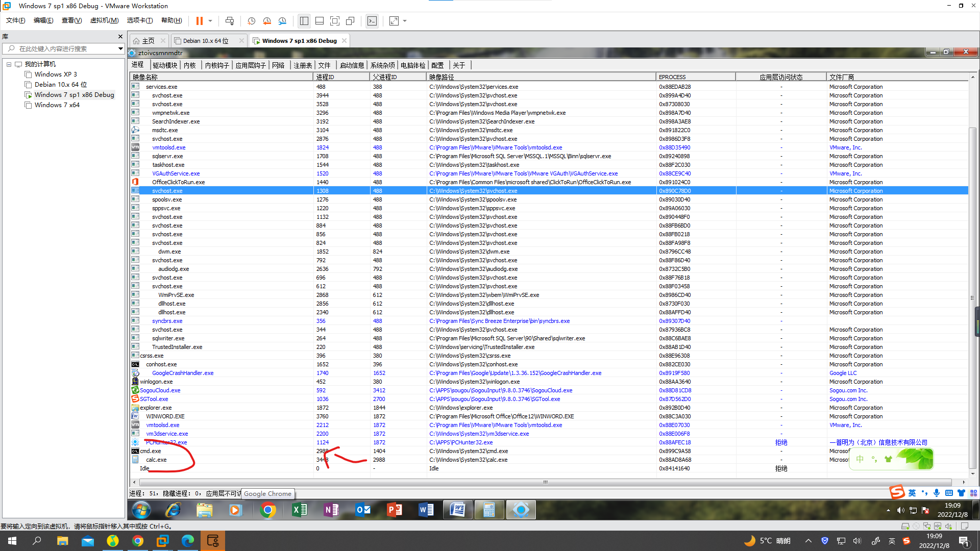Expand the library search dropdown arrow
Viewport: 980px width, 551px height.
click(x=120, y=48)
